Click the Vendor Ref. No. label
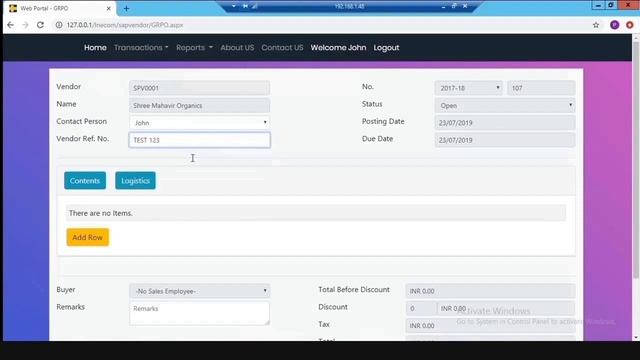640x360 pixels. pos(82,139)
